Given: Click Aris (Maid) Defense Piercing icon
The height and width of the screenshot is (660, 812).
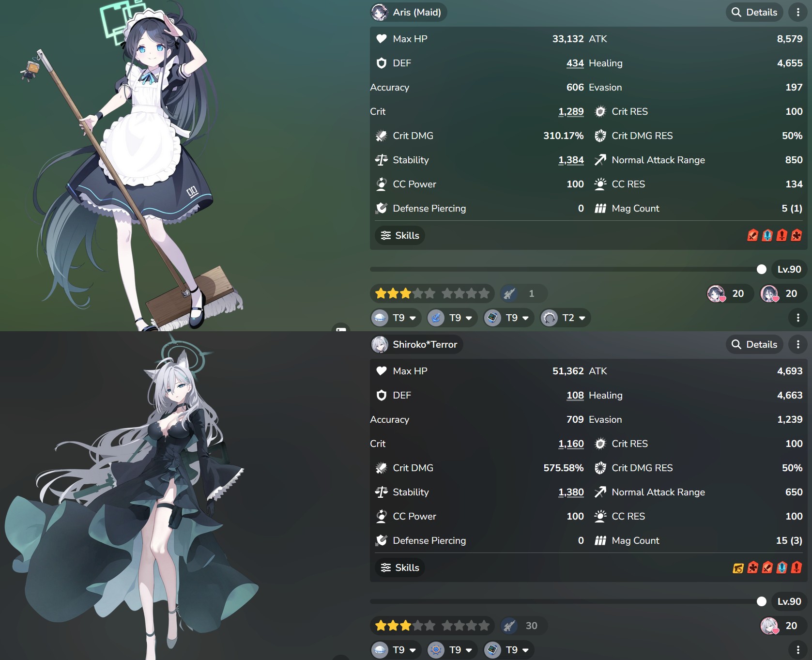Looking at the screenshot, I should (x=382, y=208).
